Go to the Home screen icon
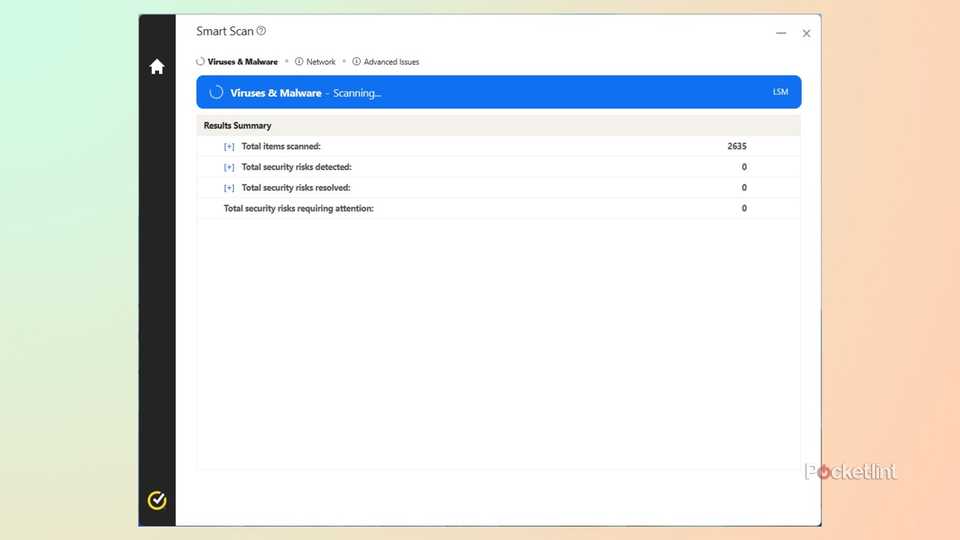This screenshot has width=960, height=540. [x=157, y=67]
